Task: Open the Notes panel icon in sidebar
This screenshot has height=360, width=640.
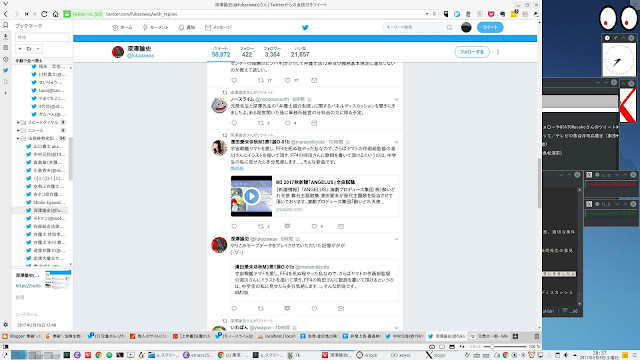Action: (x=5, y=48)
